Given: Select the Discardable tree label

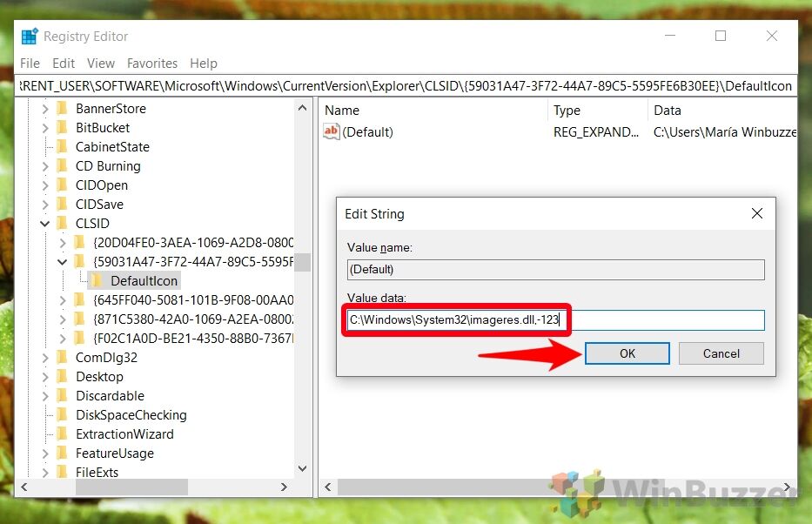Looking at the screenshot, I should point(110,395).
